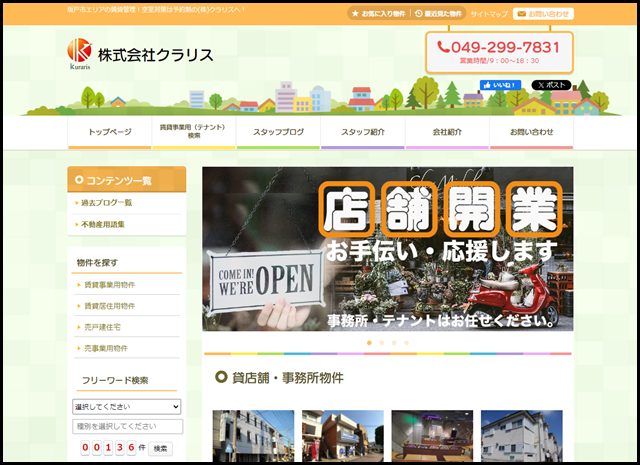
Task: Call phone number 049-299-7831
Action: point(499,47)
